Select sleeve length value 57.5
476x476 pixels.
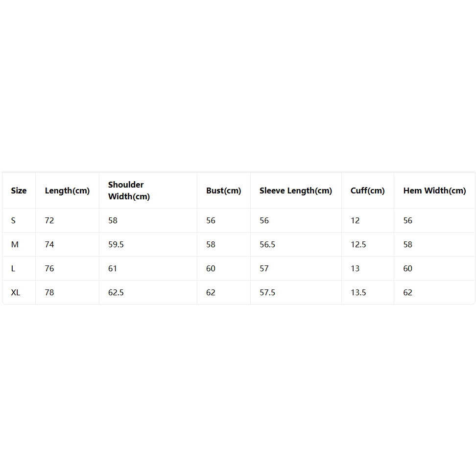[267, 292]
